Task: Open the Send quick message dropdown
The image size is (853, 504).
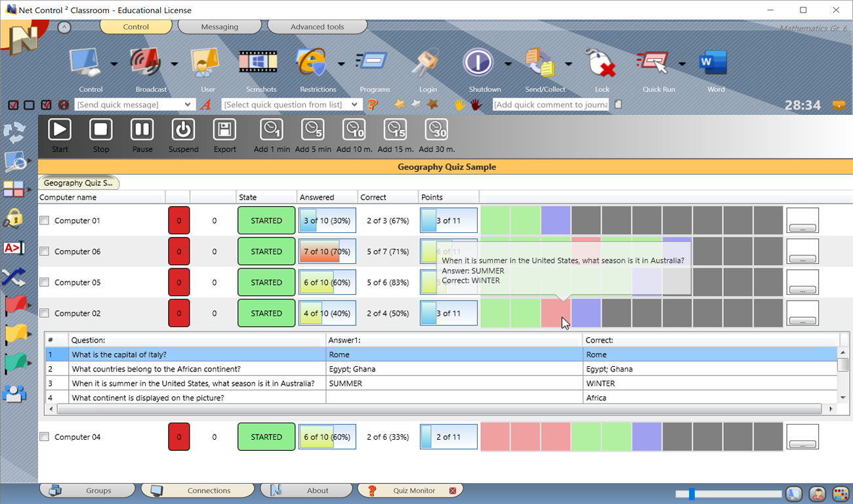Action: tap(188, 104)
